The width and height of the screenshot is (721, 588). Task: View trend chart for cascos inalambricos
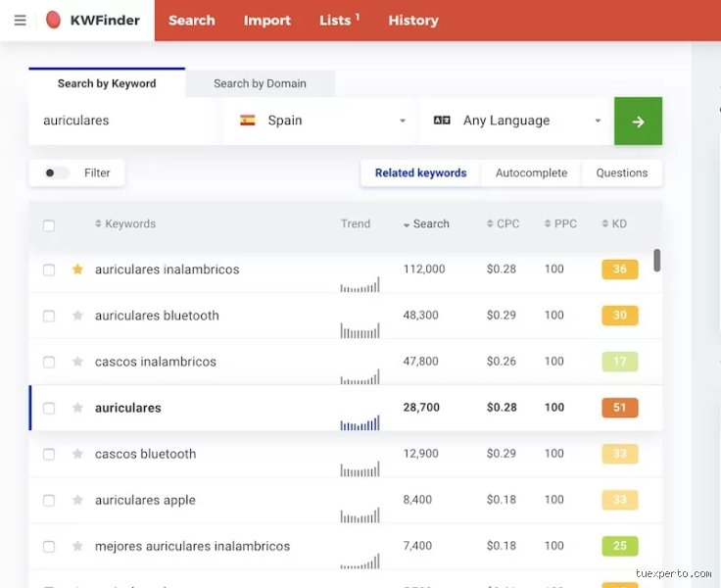[x=360, y=376]
